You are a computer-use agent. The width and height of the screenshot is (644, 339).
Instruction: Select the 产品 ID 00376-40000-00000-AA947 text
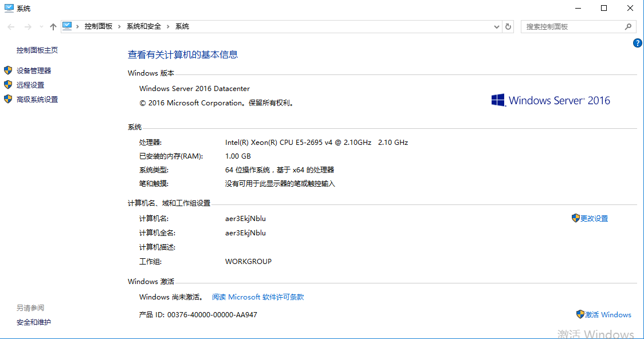(x=198, y=315)
